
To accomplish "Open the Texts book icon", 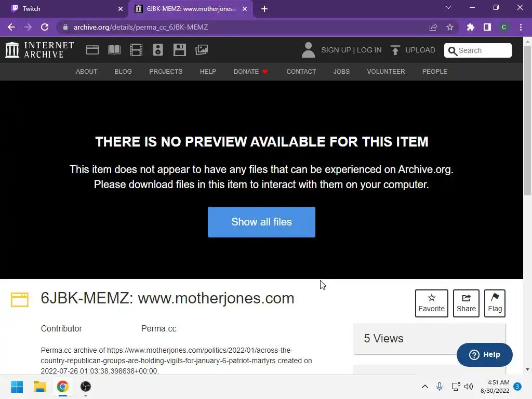I will click(x=114, y=50).
